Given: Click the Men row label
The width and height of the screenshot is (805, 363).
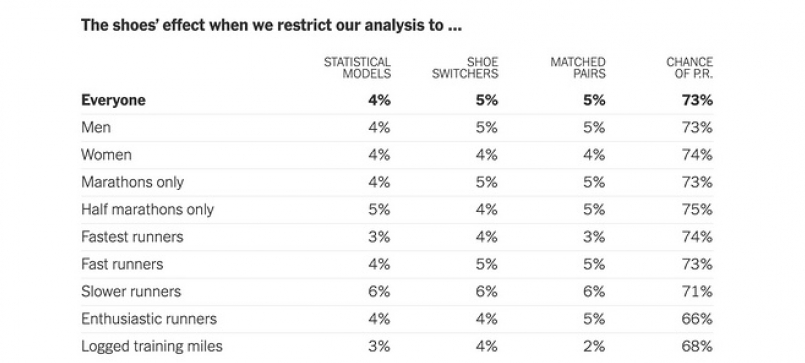Looking at the screenshot, I should (x=96, y=127).
